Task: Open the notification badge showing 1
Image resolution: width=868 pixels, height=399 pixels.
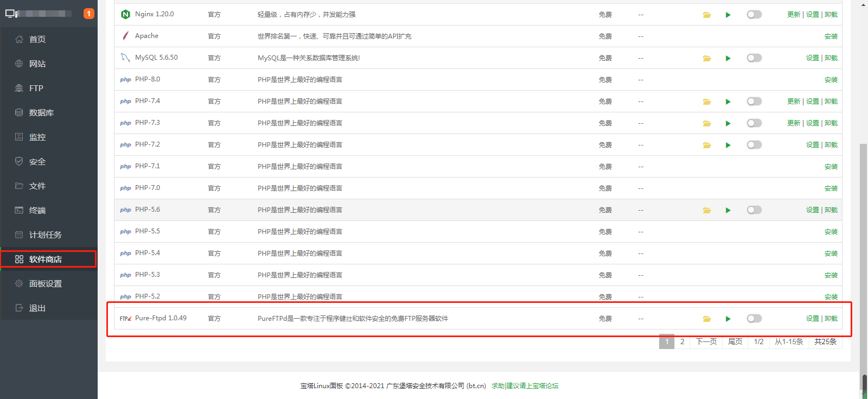Action: (89, 14)
